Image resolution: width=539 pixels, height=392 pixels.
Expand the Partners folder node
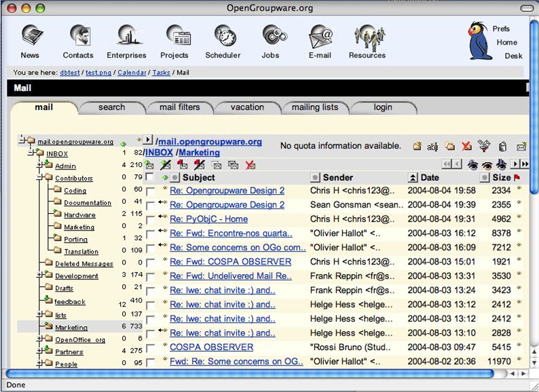click(39, 351)
